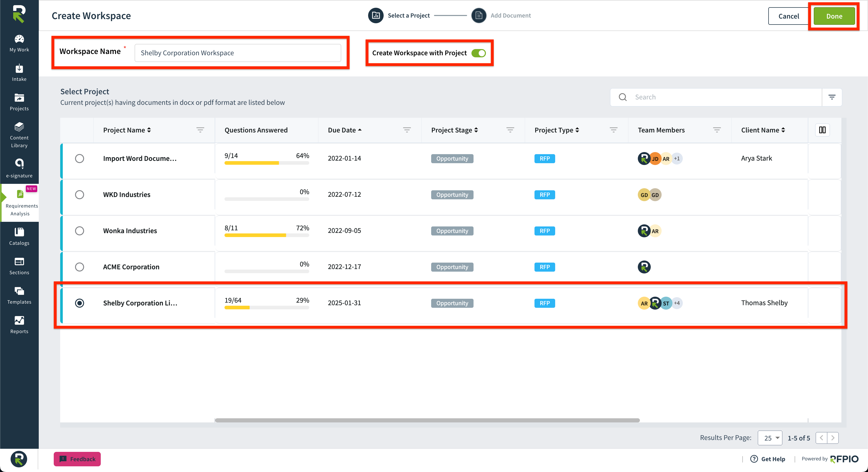The image size is (868, 472).
Task: Click due date 2022-07-12
Action: [x=344, y=194]
